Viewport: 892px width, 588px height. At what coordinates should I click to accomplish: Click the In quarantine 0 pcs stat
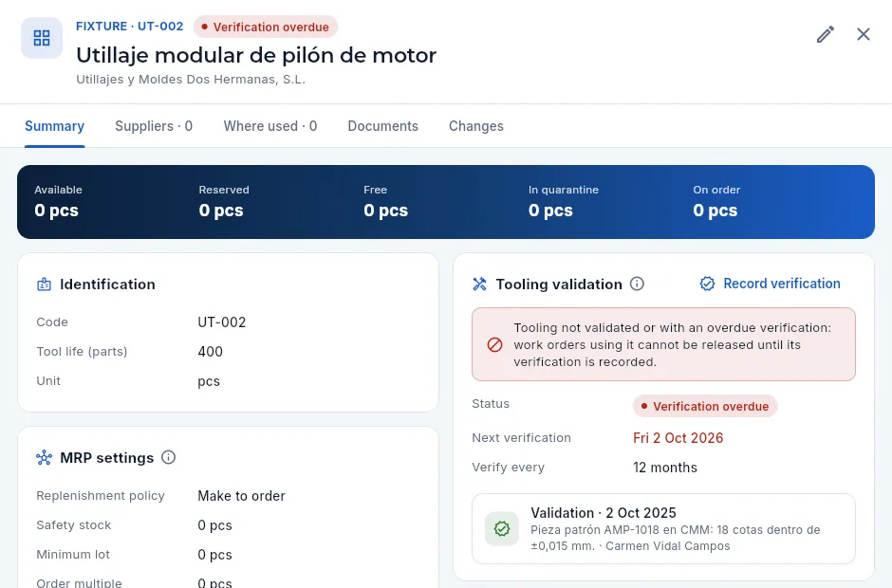[x=563, y=202]
